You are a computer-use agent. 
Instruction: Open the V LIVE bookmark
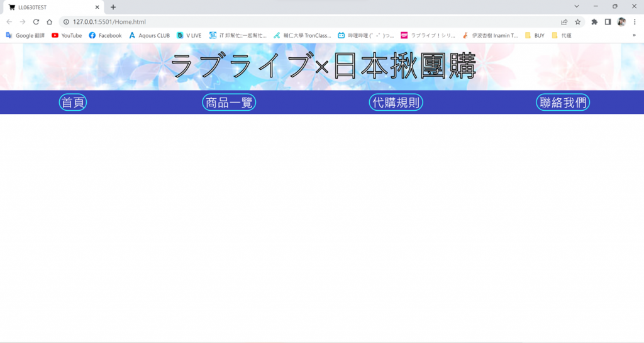[x=189, y=35]
